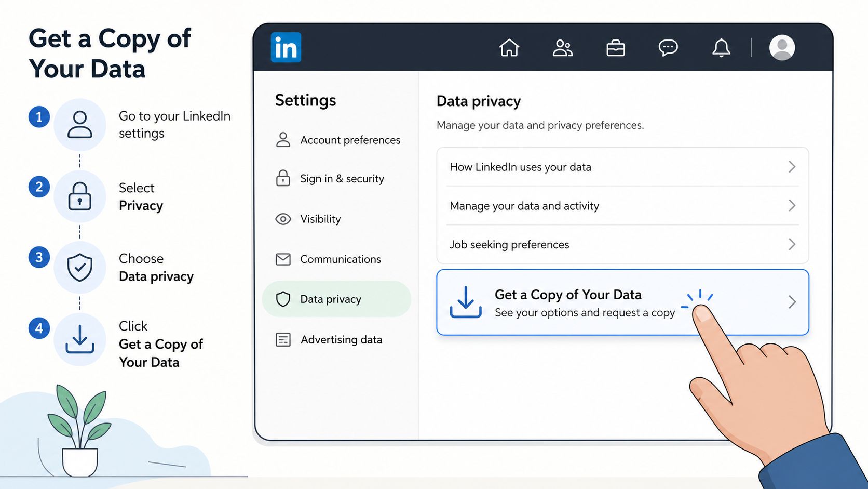
Task: Expand Manage your data and activity chevron
Action: pyautogui.click(x=792, y=205)
